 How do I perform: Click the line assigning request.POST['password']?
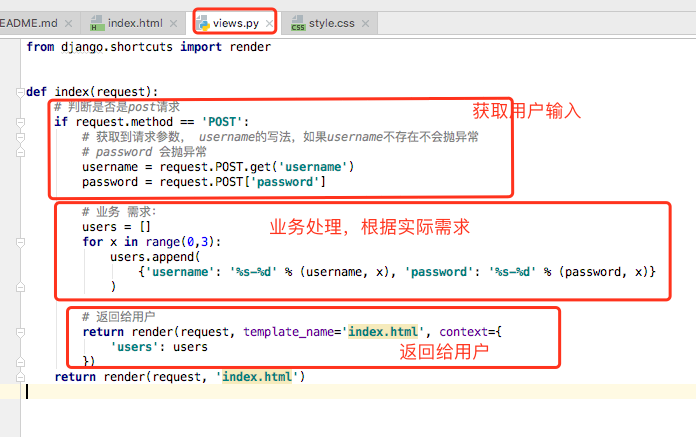click(x=204, y=182)
